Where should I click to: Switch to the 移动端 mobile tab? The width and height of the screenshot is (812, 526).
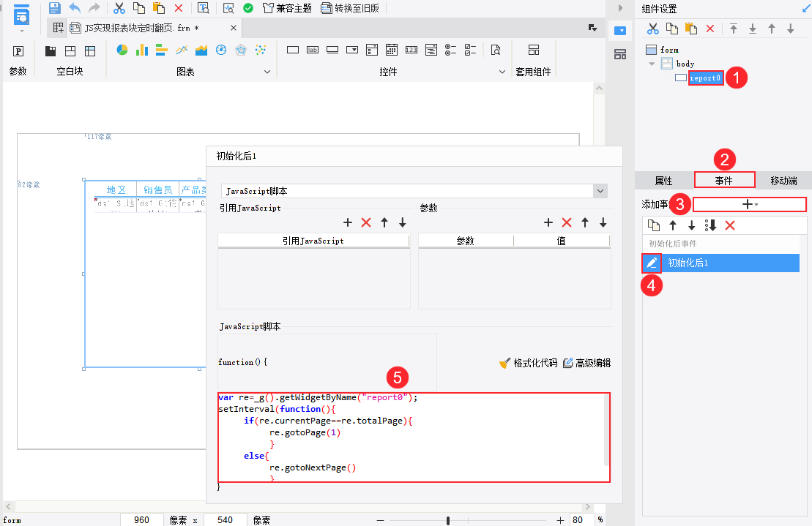(x=783, y=181)
